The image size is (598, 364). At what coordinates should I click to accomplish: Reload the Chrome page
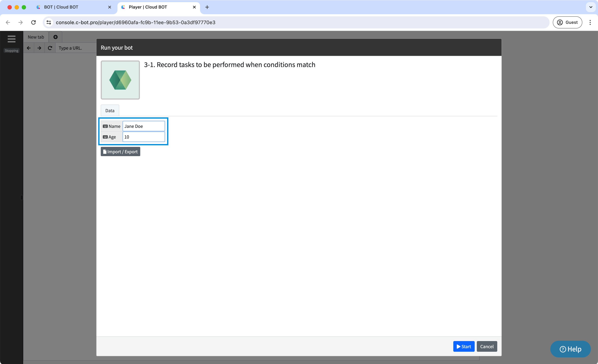pyautogui.click(x=33, y=22)
